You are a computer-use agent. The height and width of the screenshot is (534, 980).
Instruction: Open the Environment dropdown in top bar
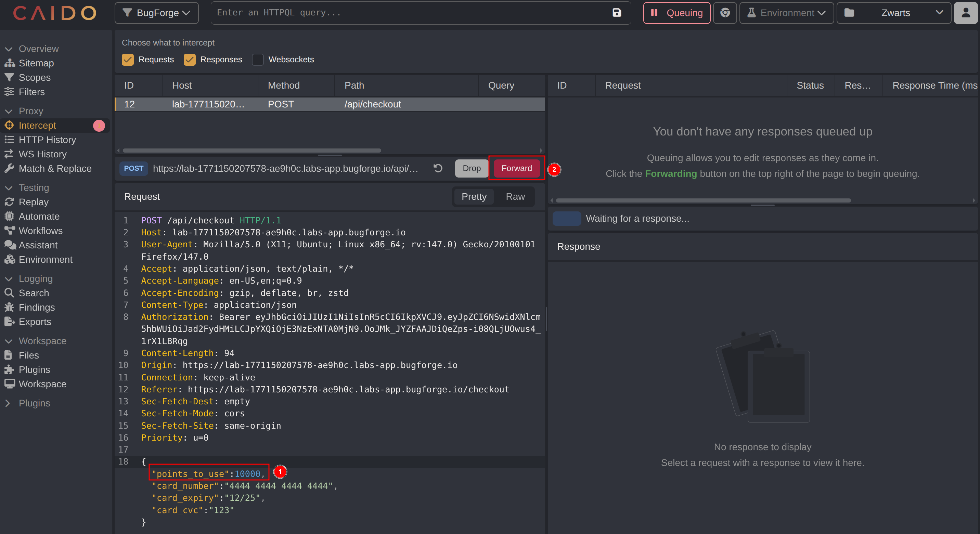786,13
